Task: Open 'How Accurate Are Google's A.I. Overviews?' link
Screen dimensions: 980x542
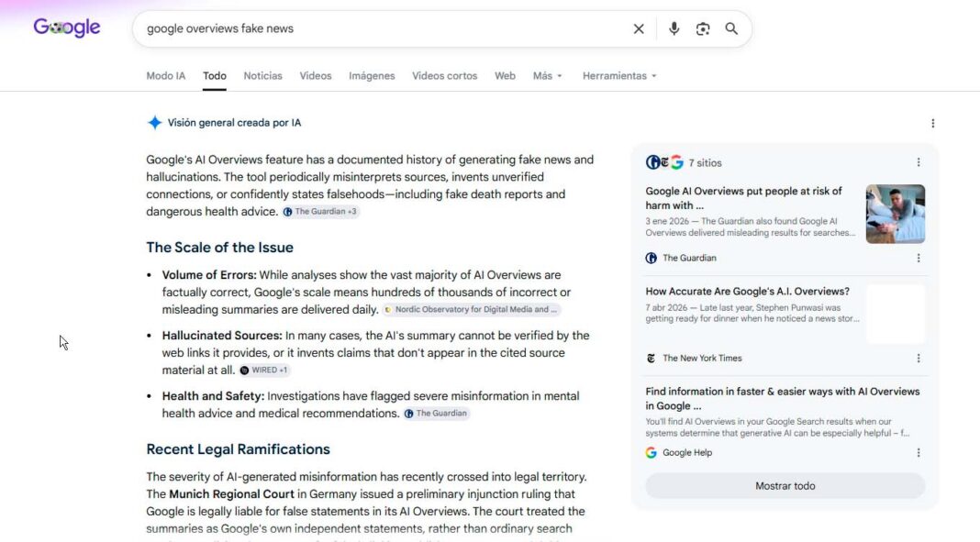Action: point(748,291)
